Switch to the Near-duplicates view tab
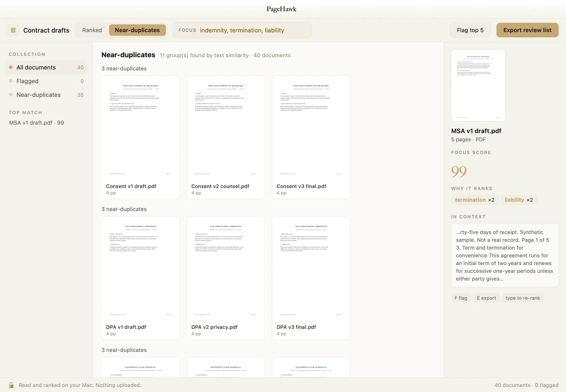 coord(137,30)
